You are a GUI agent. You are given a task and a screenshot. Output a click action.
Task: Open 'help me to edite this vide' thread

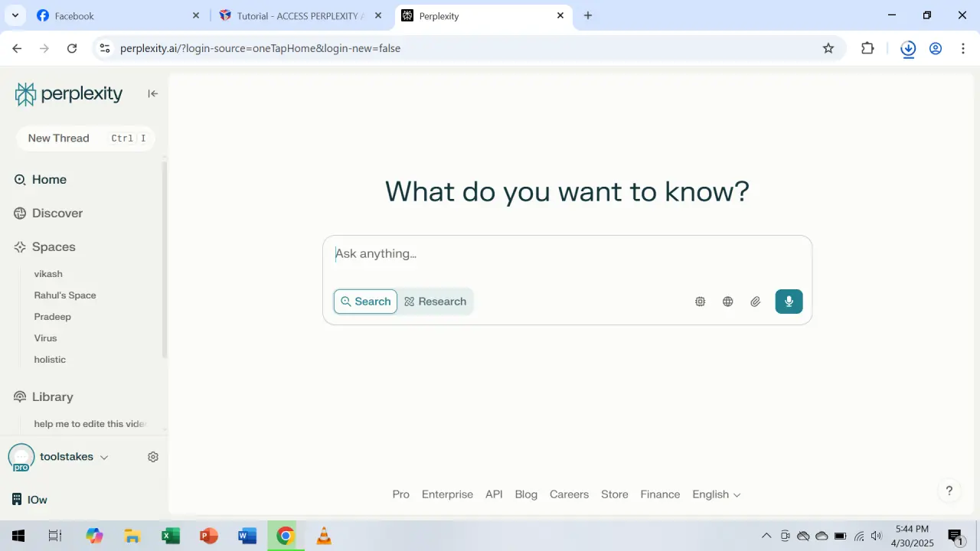[90, 424]
